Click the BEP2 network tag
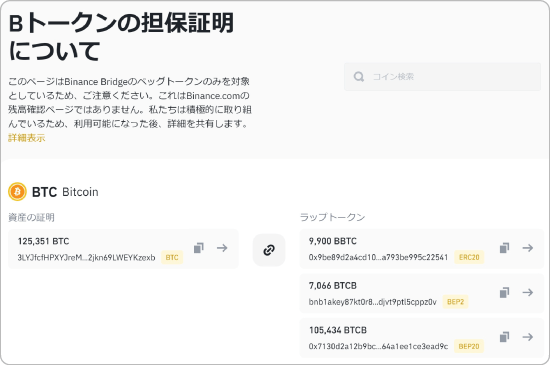Image resolution: width=550 pixels, height=365 pixels. (x=455, y=302)
